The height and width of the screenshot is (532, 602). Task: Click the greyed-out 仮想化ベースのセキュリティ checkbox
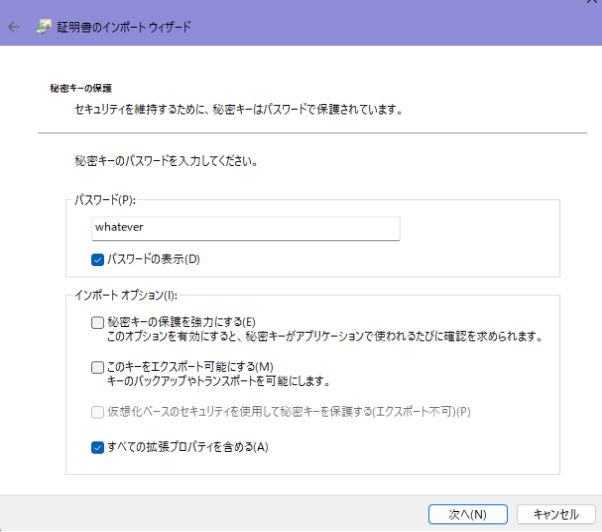(98, 412)
